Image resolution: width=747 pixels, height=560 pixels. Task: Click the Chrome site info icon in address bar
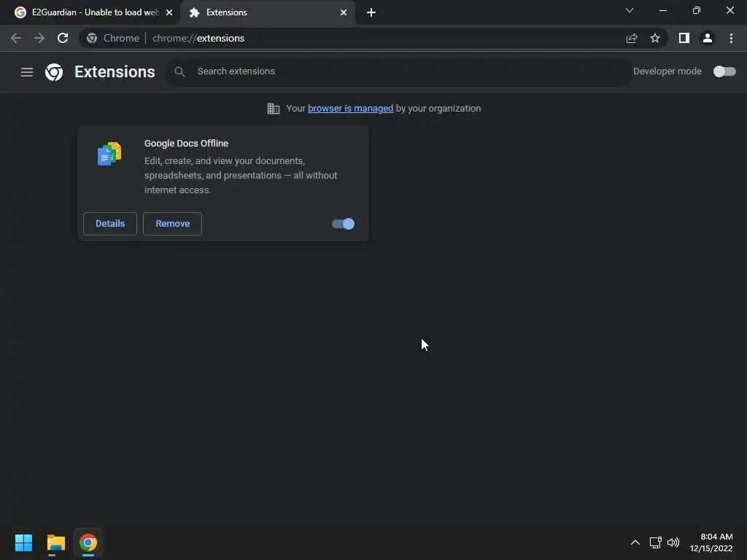92,38
